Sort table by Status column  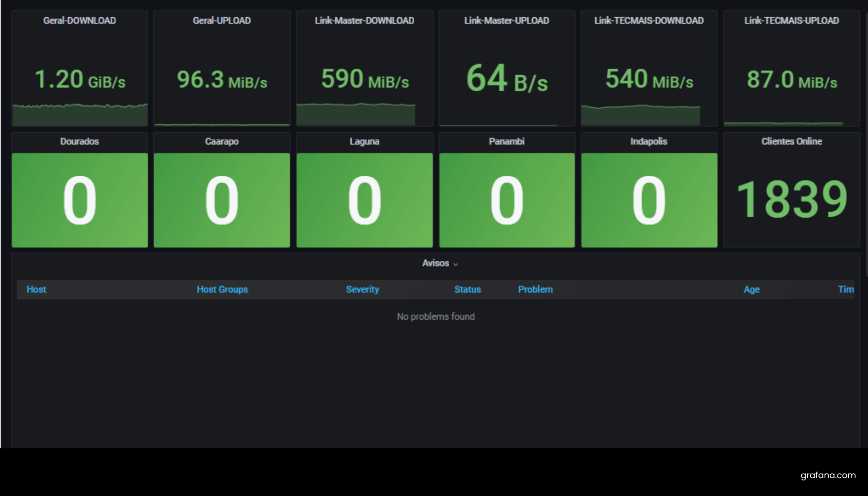tap(467, 289)
